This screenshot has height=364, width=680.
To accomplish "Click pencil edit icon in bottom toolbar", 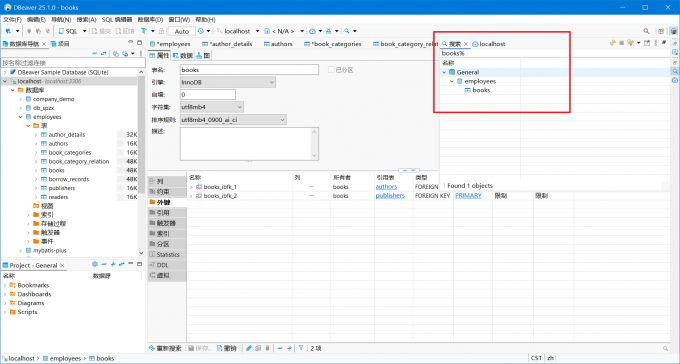I will point(248,348).
